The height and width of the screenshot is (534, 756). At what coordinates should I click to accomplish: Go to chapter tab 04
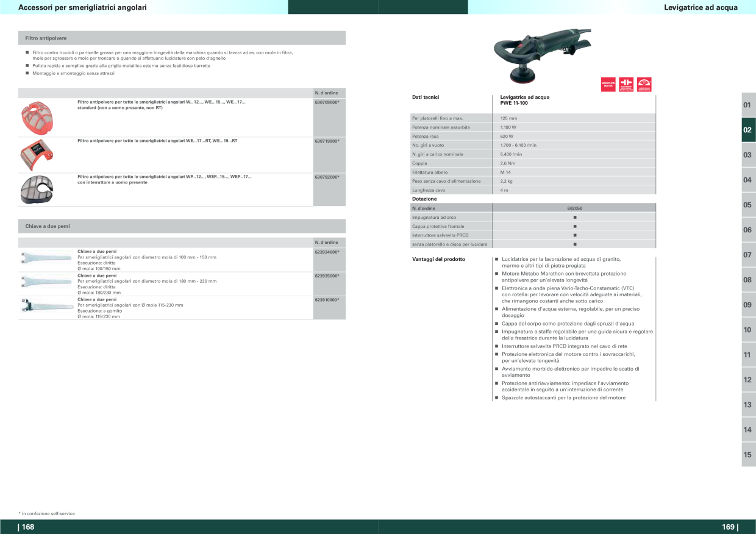tap(748, 180)
